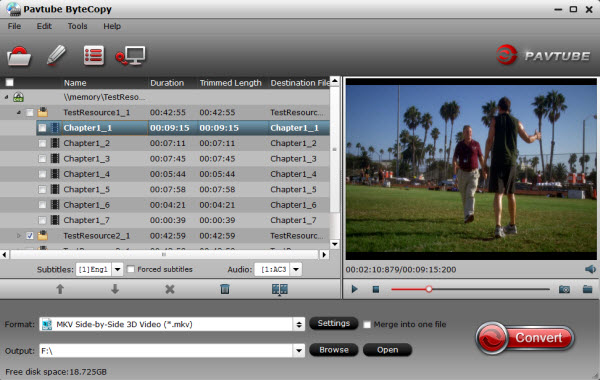Expand the TestResource2_1 tree node
The height and width of the screenshot is (380, 600).
coord(18,236)
